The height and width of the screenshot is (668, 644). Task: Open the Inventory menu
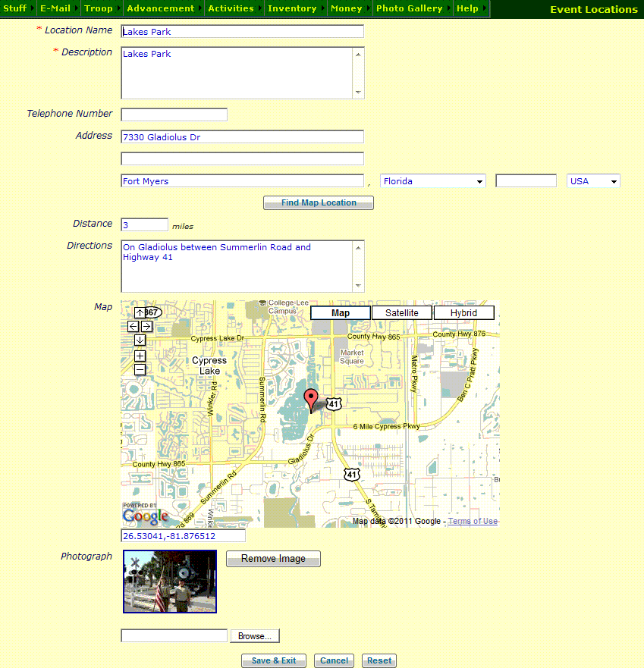click(x=295, y=8)
